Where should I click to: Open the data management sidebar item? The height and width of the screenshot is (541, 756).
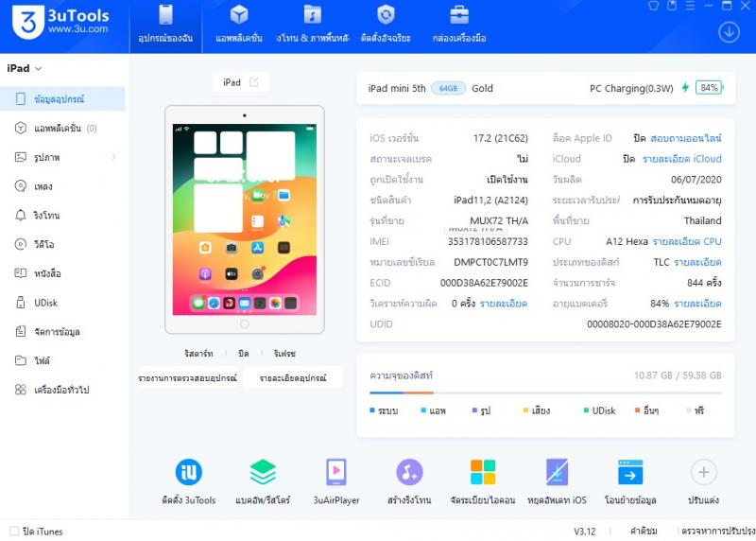62,332
